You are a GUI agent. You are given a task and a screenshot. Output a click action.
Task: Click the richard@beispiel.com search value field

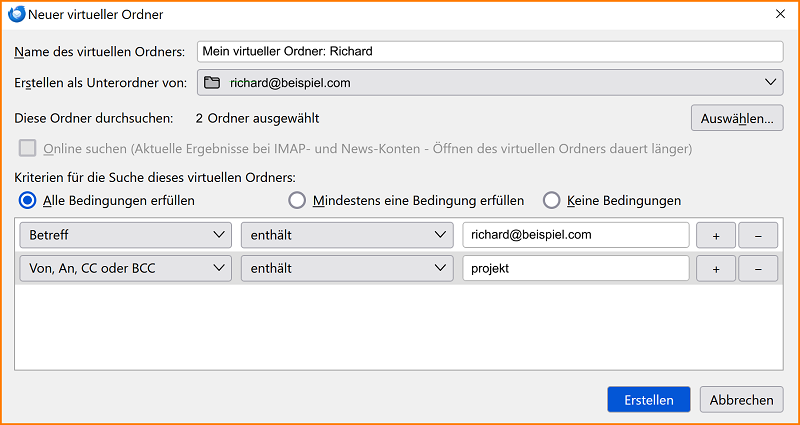[x=576, y=235]
